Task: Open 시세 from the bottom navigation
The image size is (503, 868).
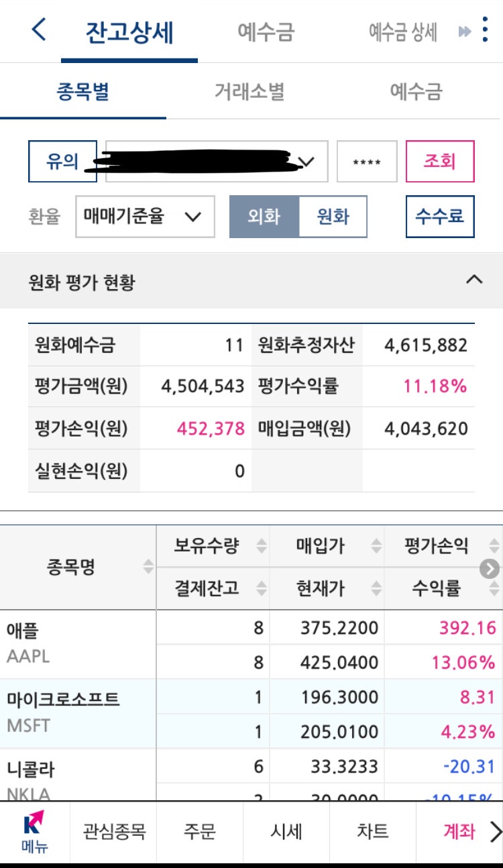Action: [x=286, y=832]
